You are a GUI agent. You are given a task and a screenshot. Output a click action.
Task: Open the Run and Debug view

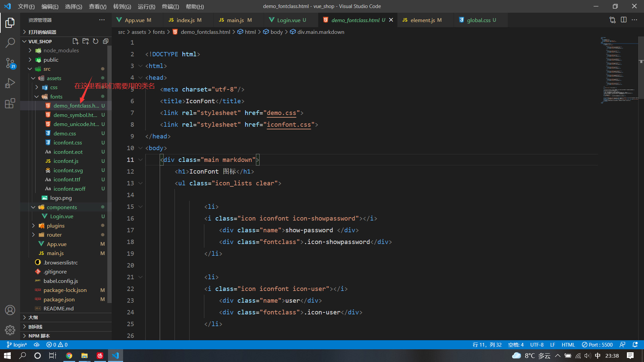coord(10,83)
